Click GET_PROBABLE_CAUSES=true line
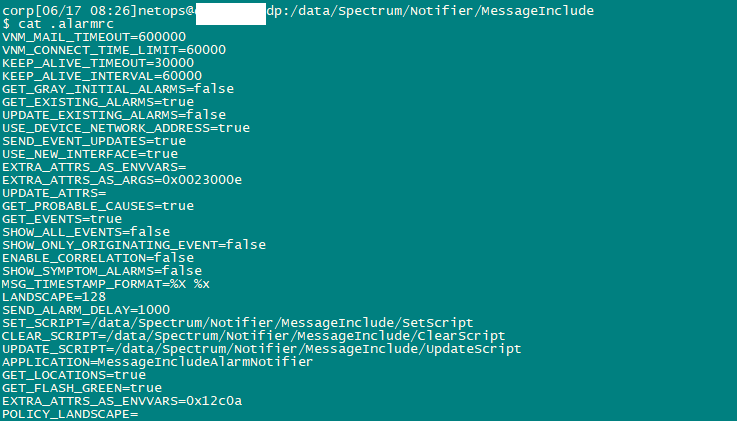The width and height of the screenshot is (737, 421). pos(98,206)
